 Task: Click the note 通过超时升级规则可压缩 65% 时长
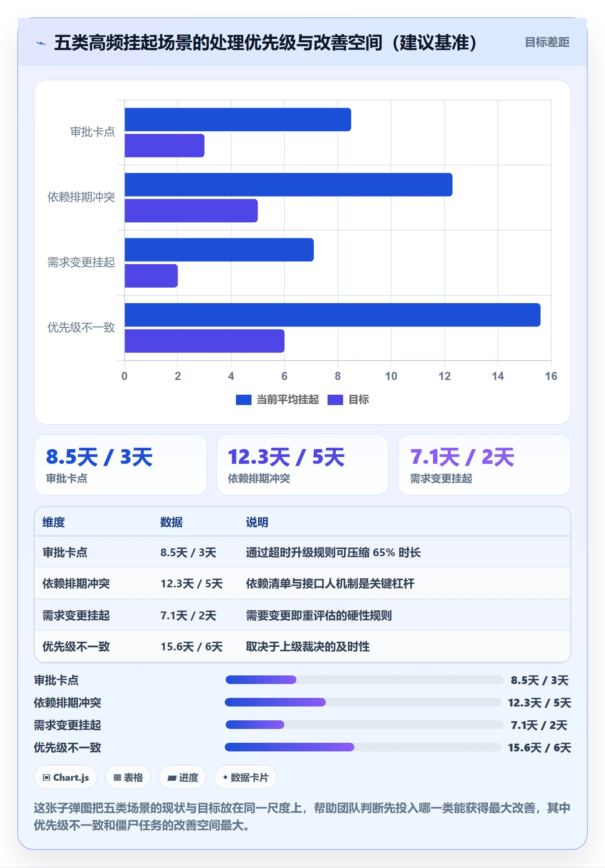point(333,552)
